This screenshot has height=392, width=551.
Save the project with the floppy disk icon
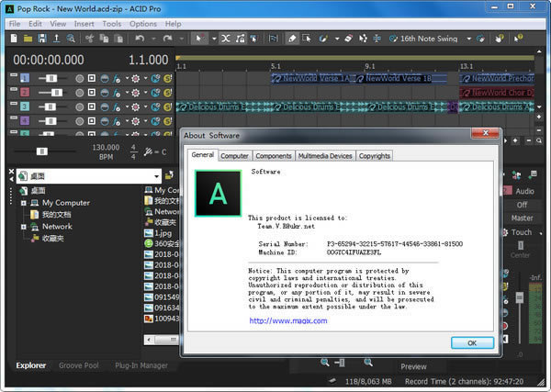[42, 39]
